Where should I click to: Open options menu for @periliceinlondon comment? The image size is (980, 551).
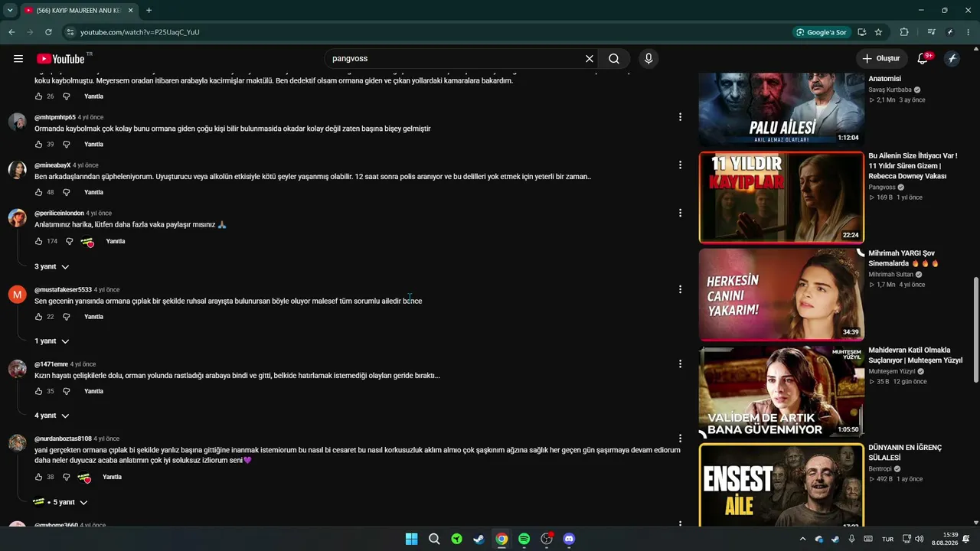(x=680, y=213)
